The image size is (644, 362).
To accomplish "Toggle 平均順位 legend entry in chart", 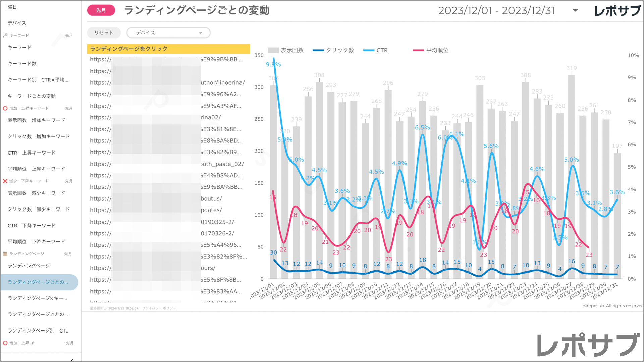I will (x=431, y=50).
